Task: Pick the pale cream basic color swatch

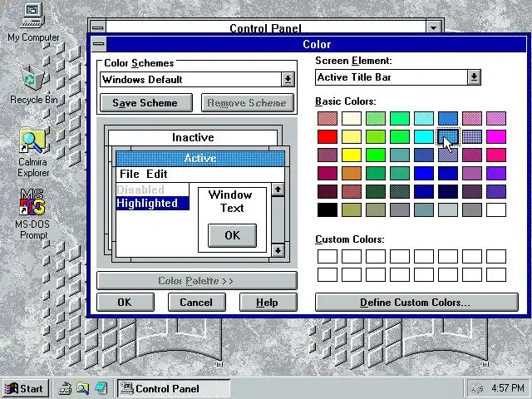Action: pos(352,118)
